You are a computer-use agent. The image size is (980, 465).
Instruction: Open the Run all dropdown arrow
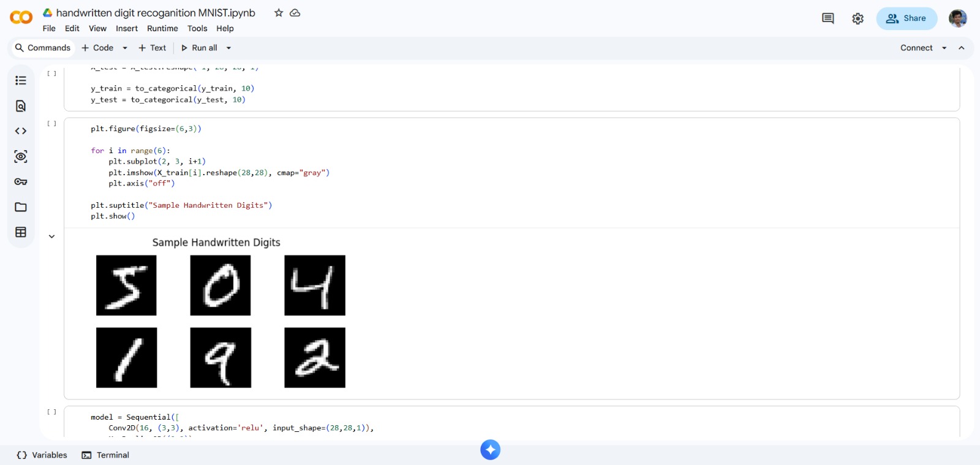click(228, 48)
